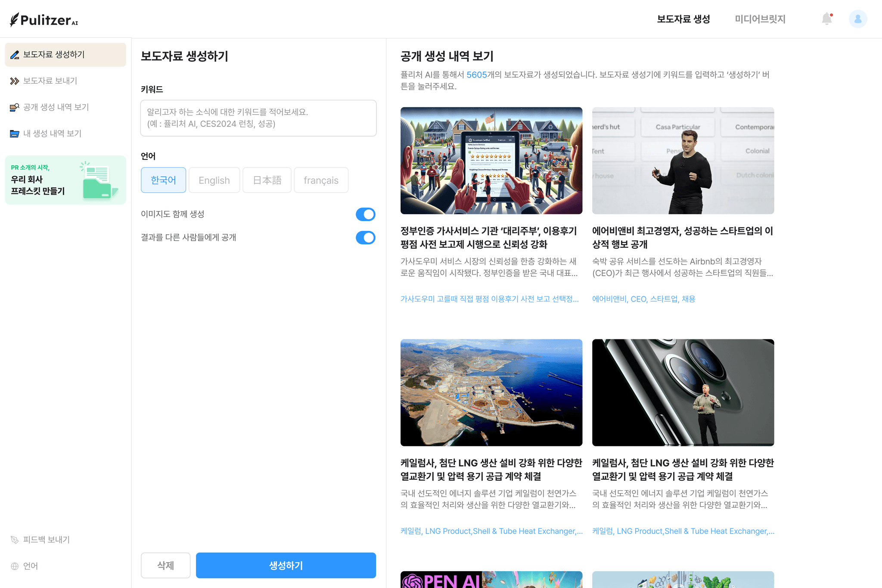Switch to the 보도자료 생성 top tab
Screen dimensions: 882x588
[x=683, y=19]
